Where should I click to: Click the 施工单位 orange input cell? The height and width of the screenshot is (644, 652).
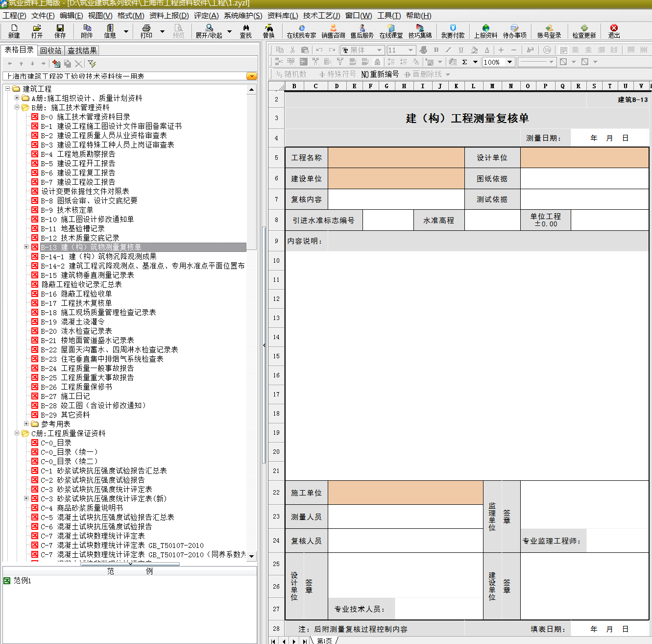[406, 493]
